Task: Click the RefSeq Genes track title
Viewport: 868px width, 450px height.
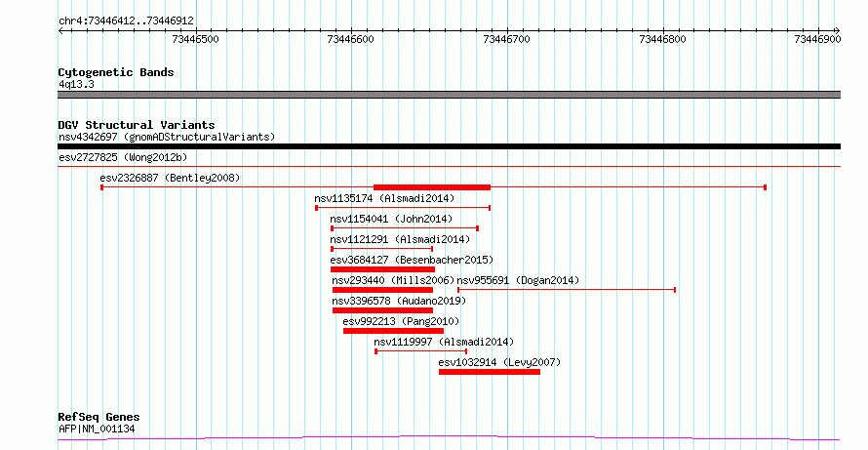Action: pos(99,417)
